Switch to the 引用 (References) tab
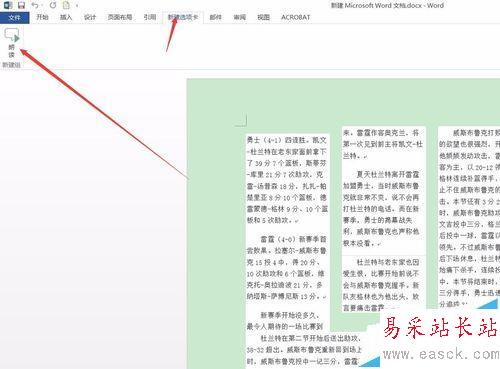 (x=150, y=17)
